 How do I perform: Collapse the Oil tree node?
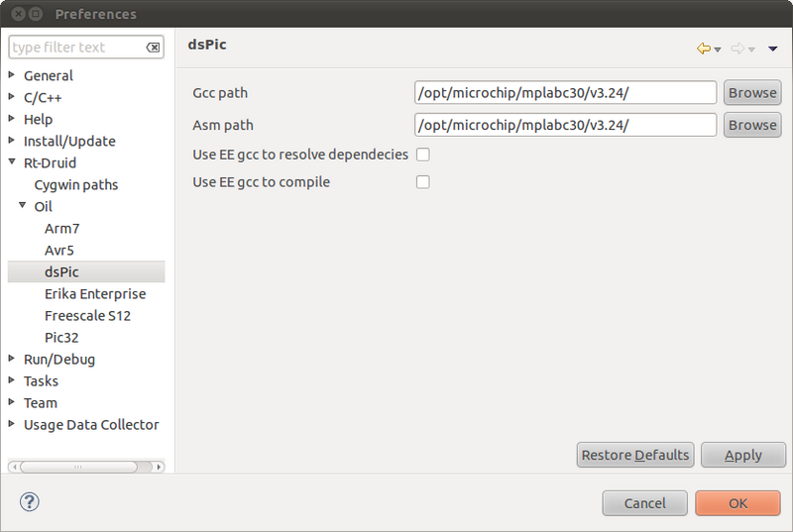(x=22, y=206)
